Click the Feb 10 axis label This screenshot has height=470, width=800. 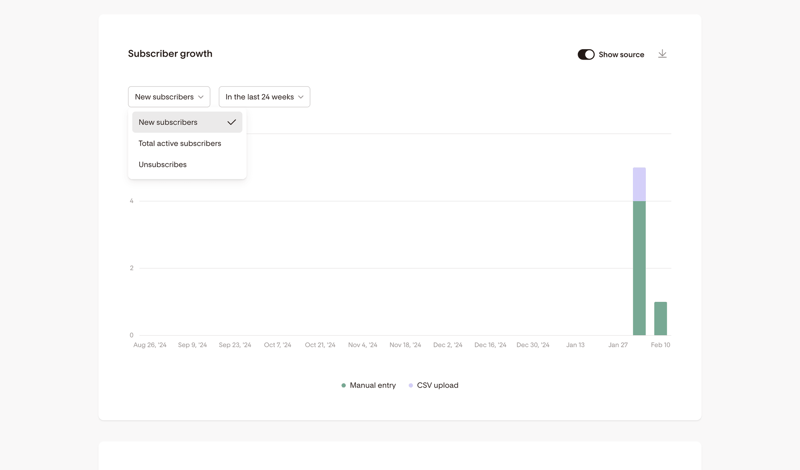pos(661,345)
